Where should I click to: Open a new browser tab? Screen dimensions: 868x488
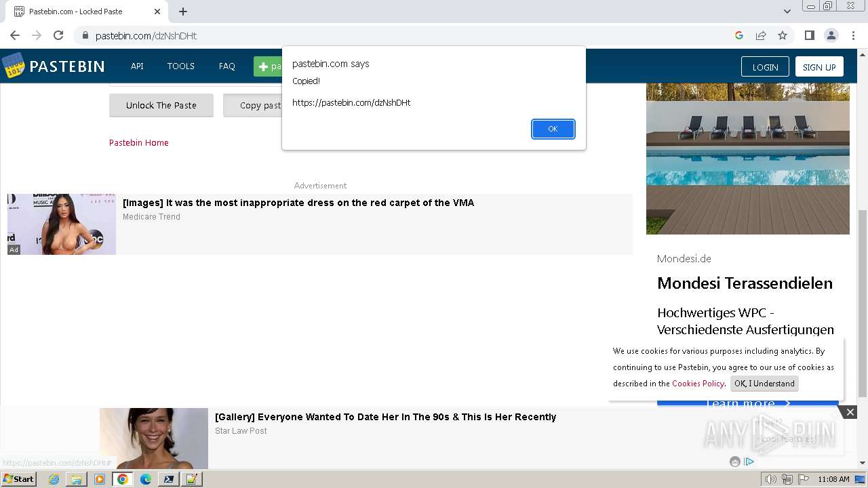pyautogui.click(x=183, y=12)
